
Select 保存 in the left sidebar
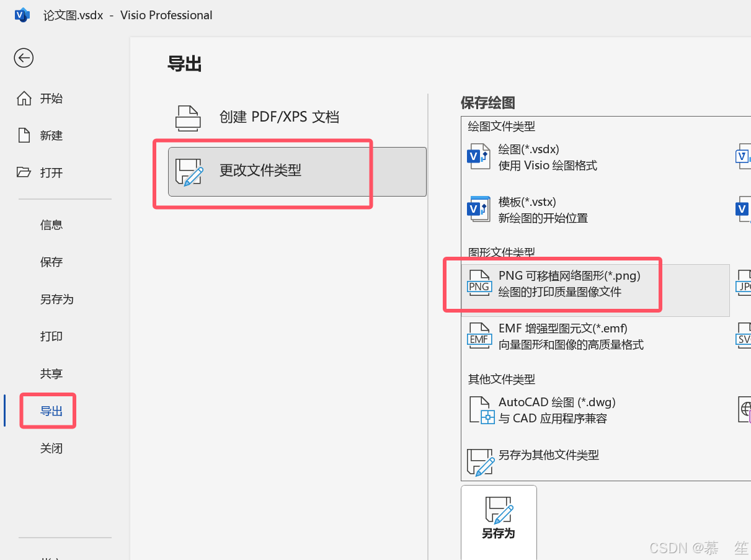click(51, 262)
